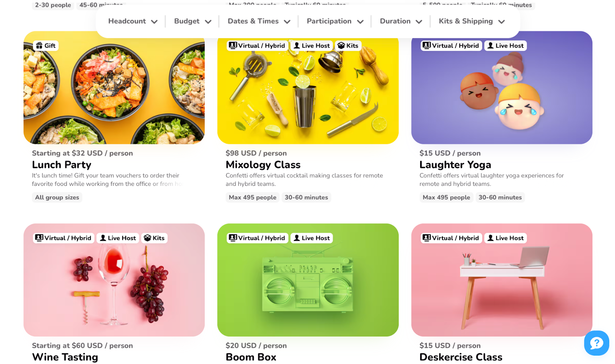615x364 pixels.
Task: Click the Deskercise Class title
Action: point(461,357)
